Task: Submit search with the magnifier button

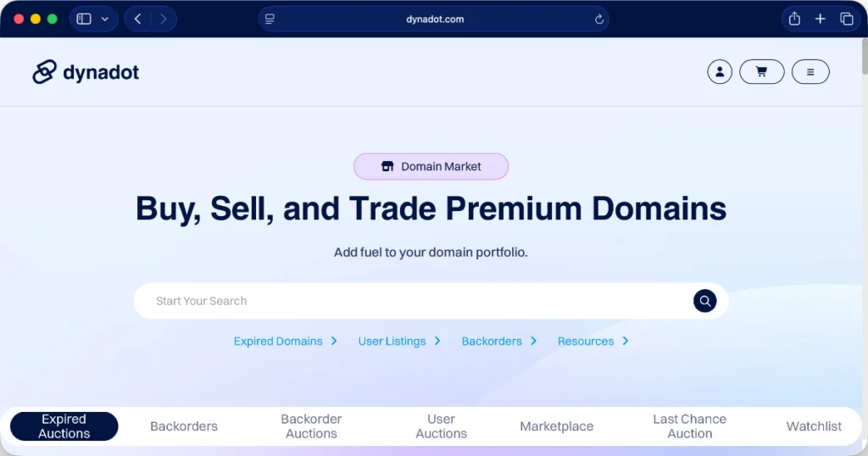Action: [x=704, y=301]
